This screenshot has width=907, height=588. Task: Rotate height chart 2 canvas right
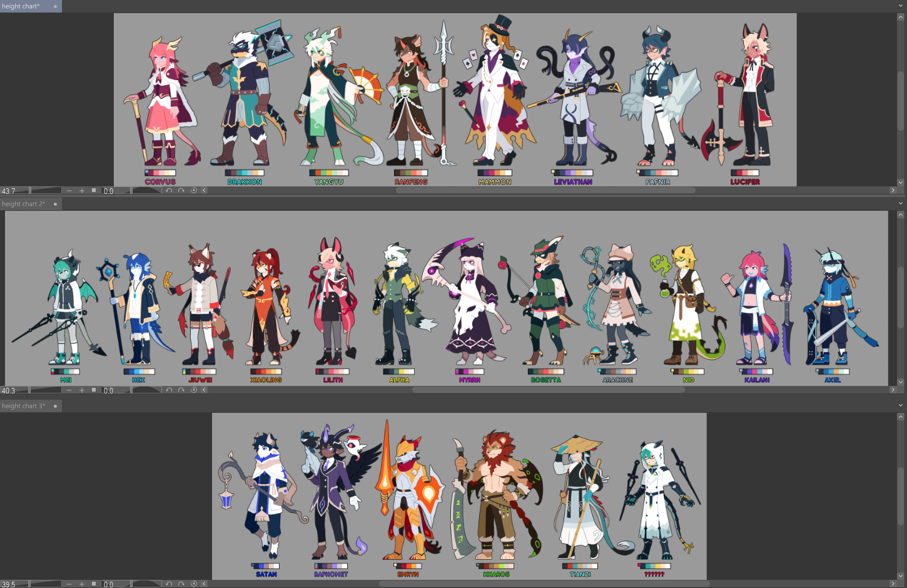point(181,390)
